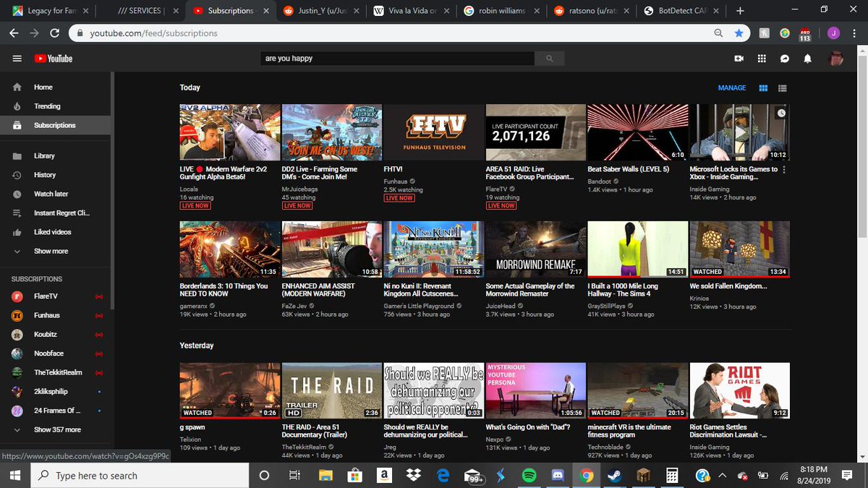Open Watch later playlist
Screen dimensions: 868x488
[x=56, y=194]
